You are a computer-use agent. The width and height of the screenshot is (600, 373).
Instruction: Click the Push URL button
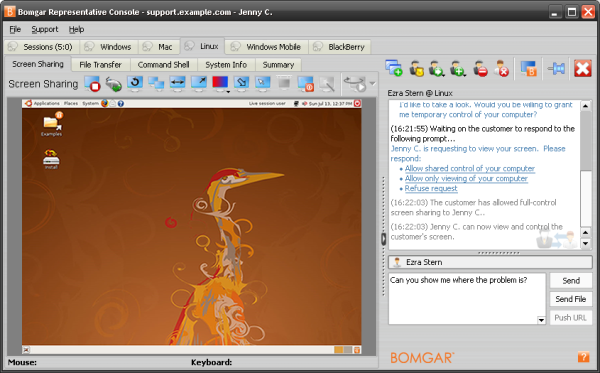[571, 318]
